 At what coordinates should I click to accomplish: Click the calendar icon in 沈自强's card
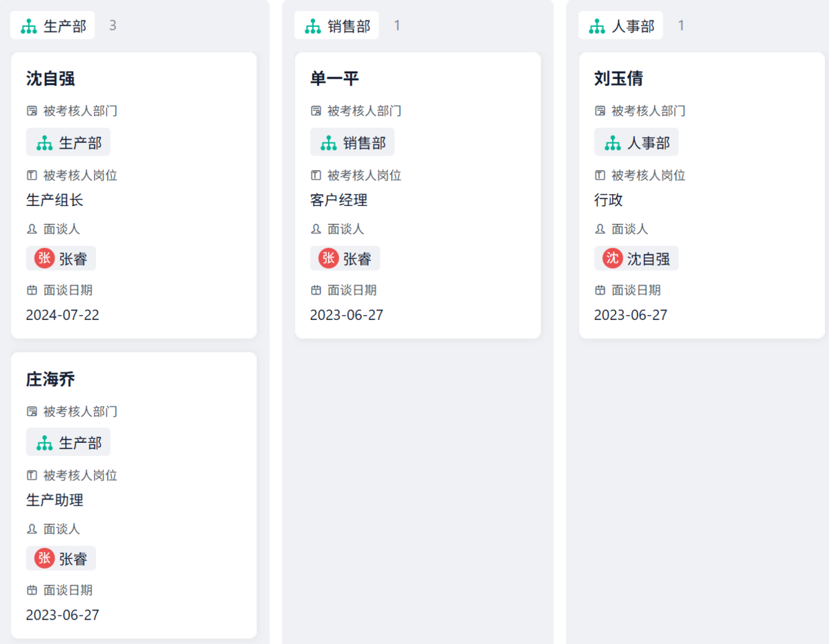pyautogui.click(x=32, y=290)
